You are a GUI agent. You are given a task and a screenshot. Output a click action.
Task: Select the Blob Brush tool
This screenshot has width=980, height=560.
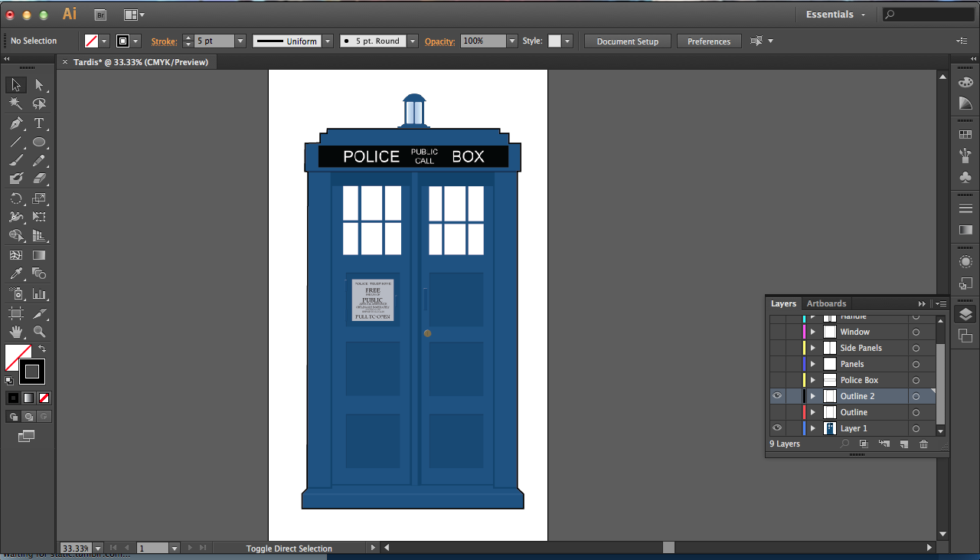pos(16,178)
